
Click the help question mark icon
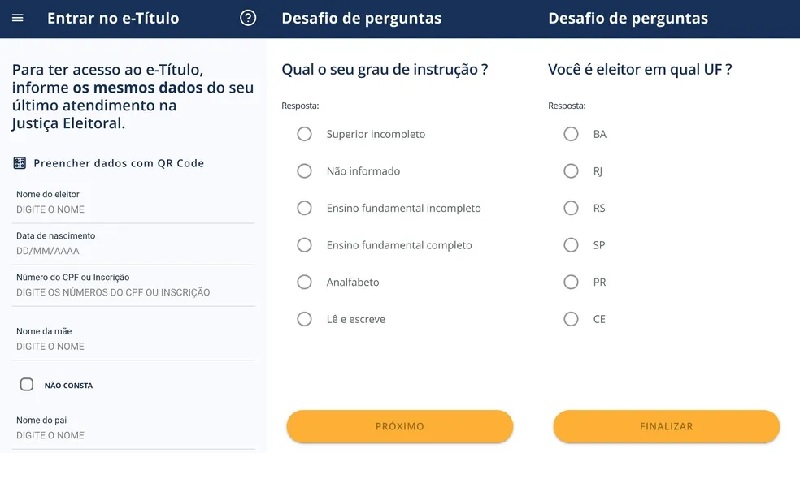[x=248, y=18]
